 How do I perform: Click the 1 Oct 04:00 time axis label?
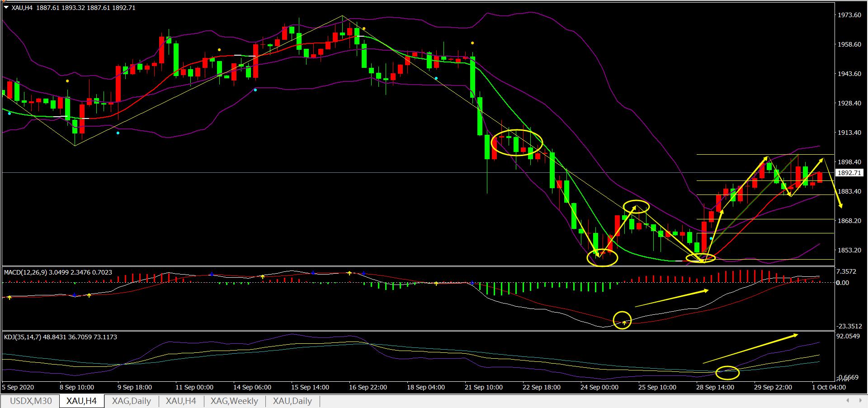coord(829,387)
